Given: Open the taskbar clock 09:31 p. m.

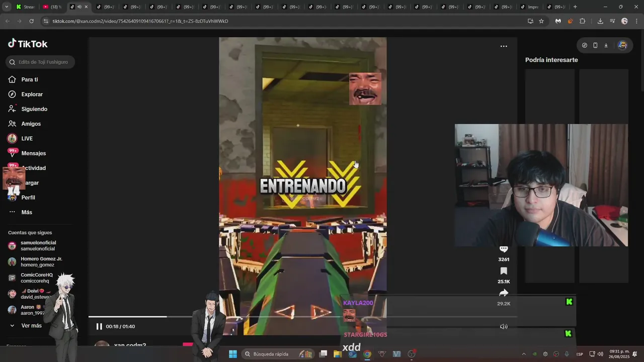Looking at the screenshot, I should coord(619,354).
